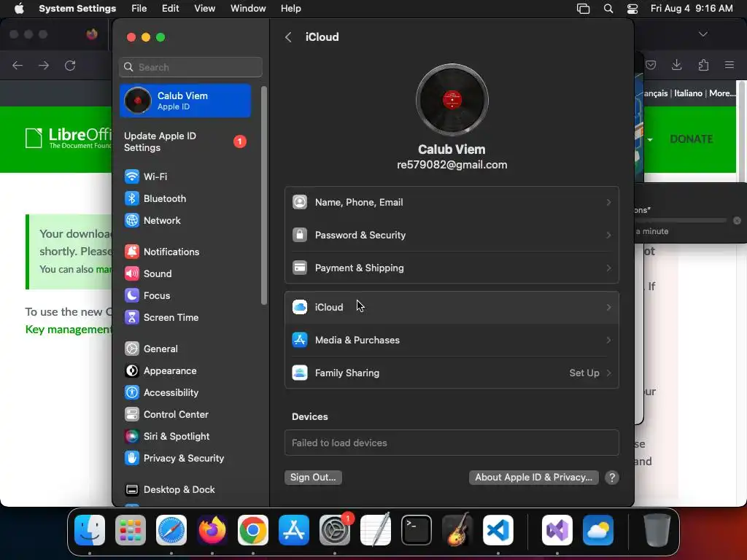
Task: Click the Key management link in Firefox page
Action: tap(69, 330)
